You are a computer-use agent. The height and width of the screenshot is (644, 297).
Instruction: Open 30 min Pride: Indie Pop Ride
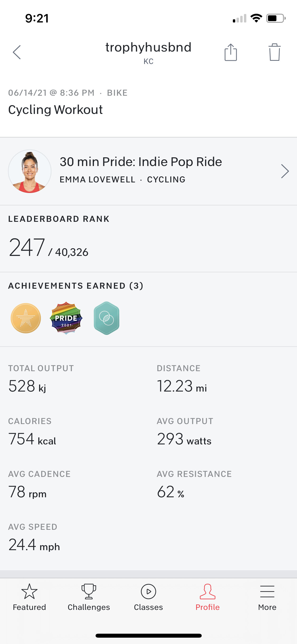141,162
